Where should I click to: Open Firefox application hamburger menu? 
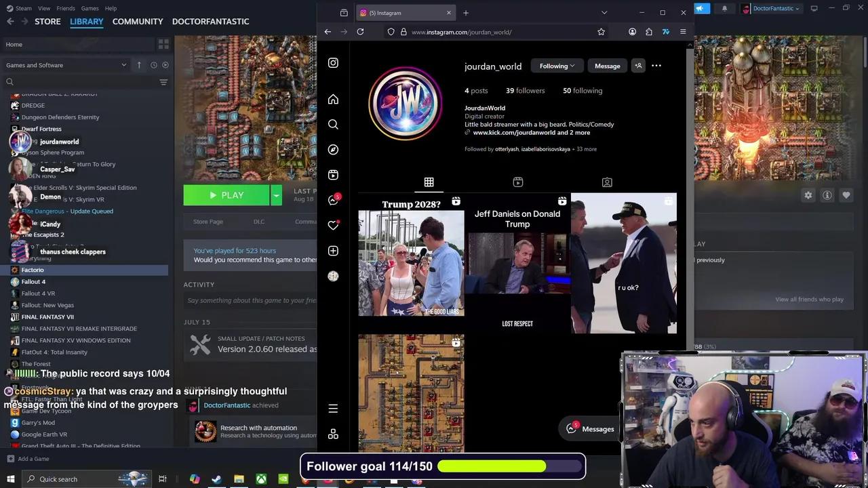(683, 32)
